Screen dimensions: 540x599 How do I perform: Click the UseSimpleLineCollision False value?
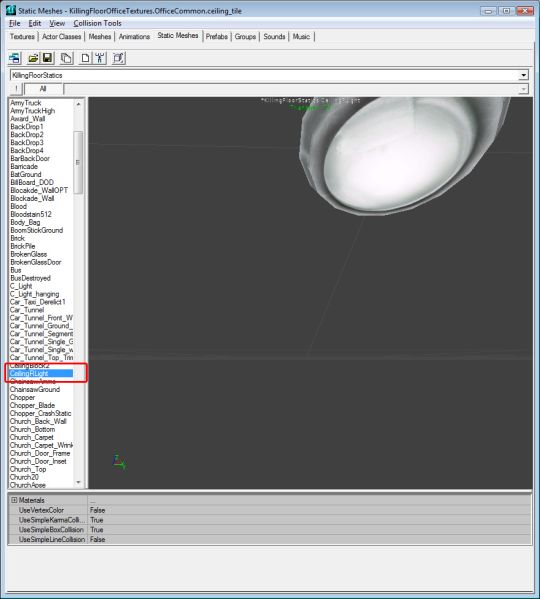97,539
